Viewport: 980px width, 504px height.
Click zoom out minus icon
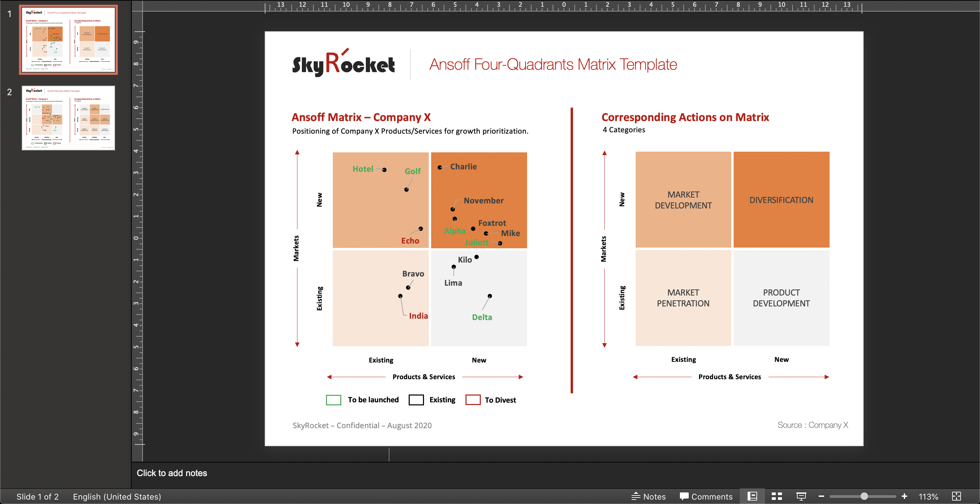click(821, 497)
